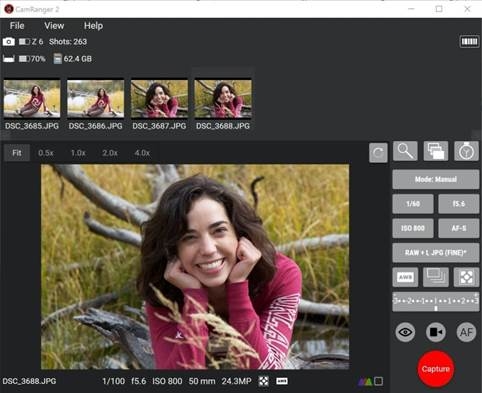The width and height of the screenshot is (482, 393).
Task: Toggle the square overlay icon at bottom
Action: (378, 381)
